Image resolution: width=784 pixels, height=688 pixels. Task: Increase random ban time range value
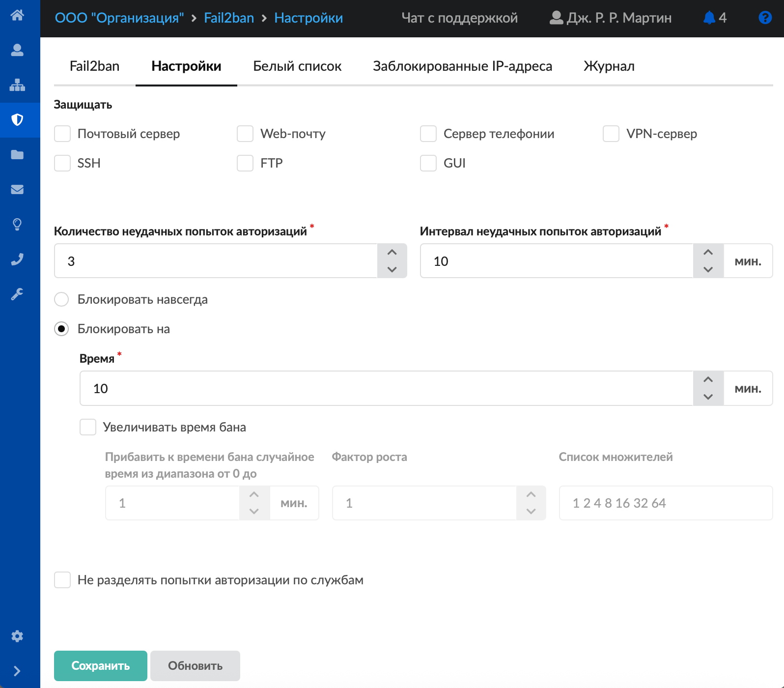254,495
